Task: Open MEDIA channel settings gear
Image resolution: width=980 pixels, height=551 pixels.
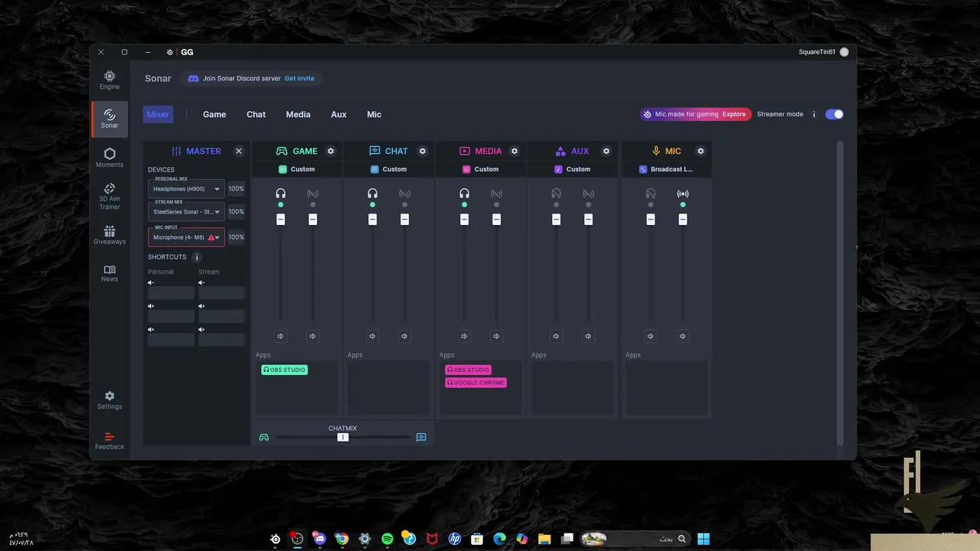Action: point(514,152)
